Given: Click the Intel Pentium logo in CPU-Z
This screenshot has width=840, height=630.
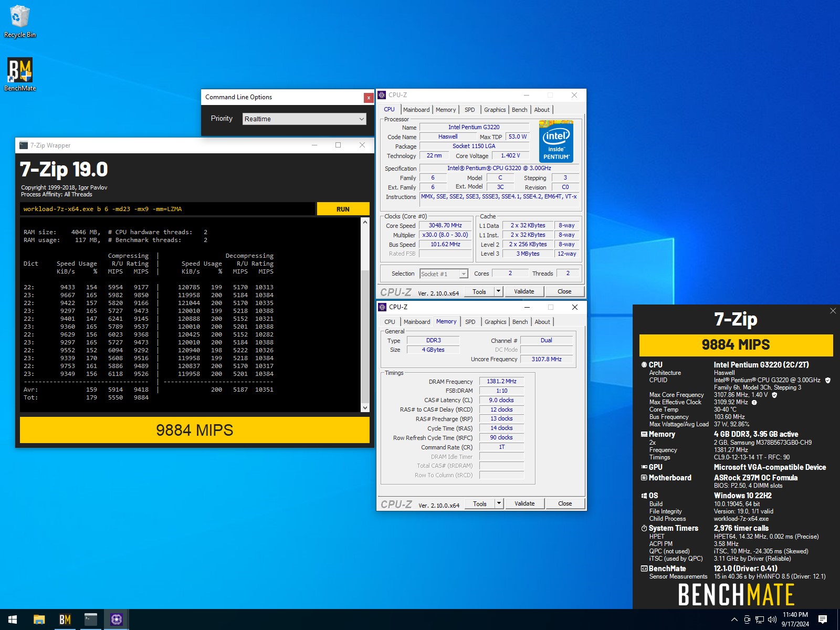Looking at the screenshot, I should click(556, 142).
